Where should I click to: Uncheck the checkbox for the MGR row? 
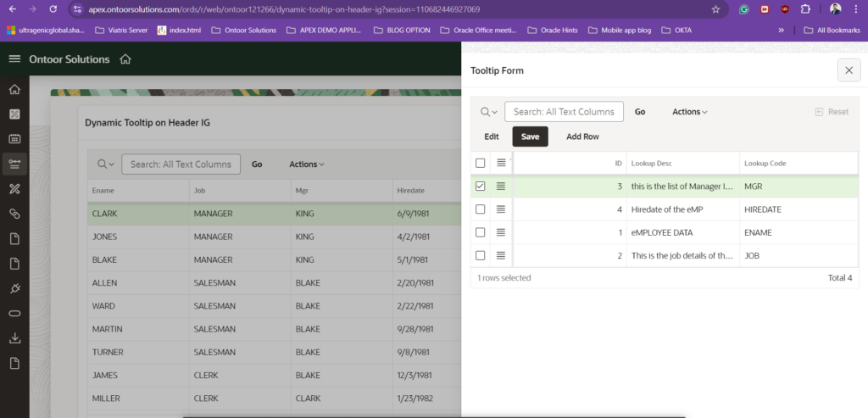pyautogui.click(x=481, y=186)
